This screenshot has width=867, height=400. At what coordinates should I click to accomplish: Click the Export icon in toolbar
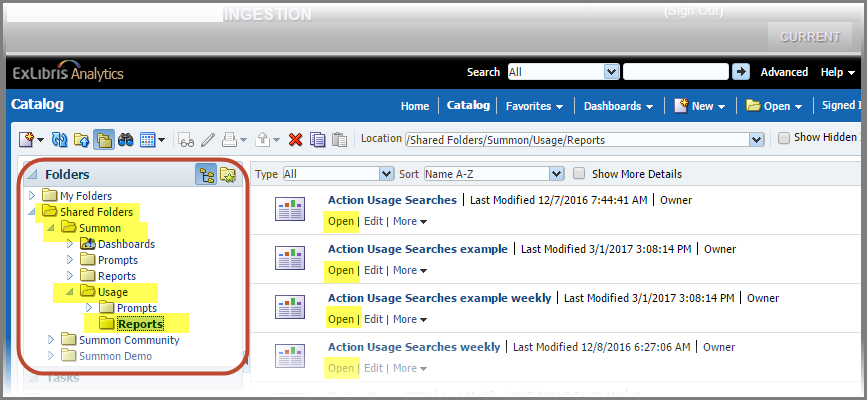pos(263,139)
